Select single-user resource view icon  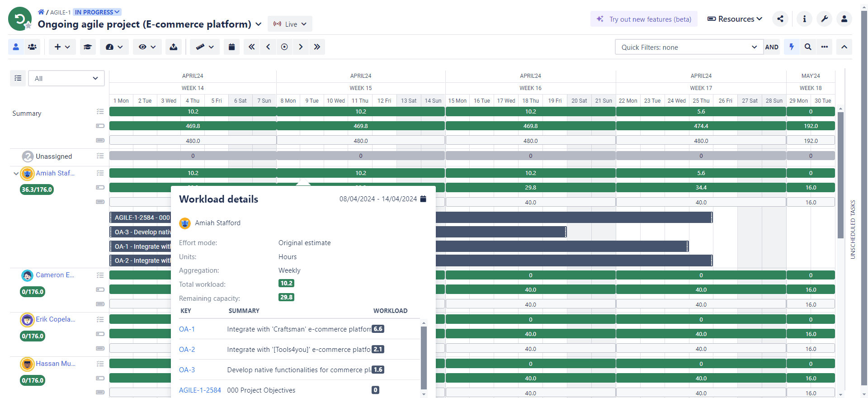coord(16,47)
